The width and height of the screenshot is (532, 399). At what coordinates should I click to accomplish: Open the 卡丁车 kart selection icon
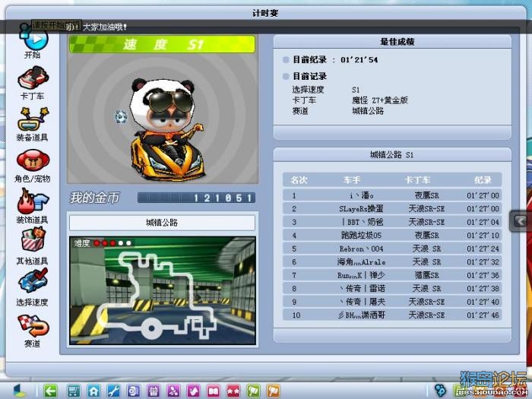coord(33,78)
